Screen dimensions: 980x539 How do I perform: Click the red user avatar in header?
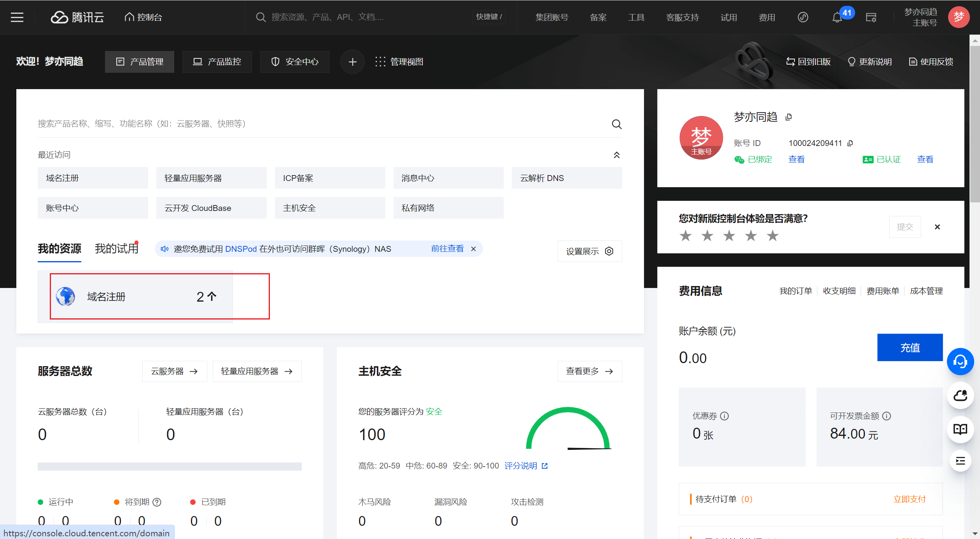(959, 17)
